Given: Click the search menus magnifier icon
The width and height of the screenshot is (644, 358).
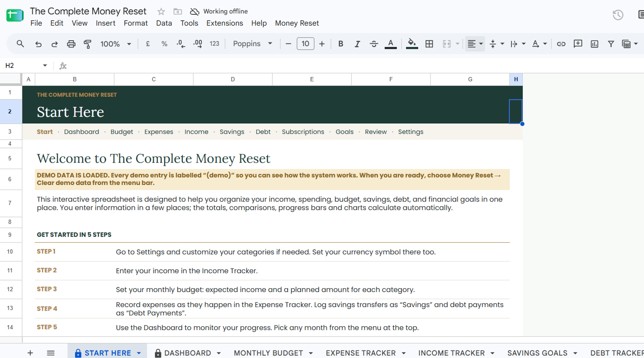Looking at the screenshot, I should tap(20, 44).
